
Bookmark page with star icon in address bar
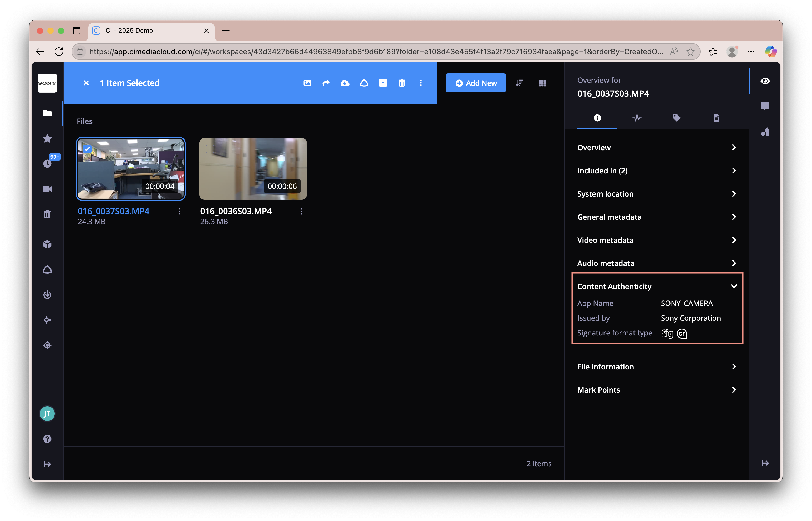point(690,51)
